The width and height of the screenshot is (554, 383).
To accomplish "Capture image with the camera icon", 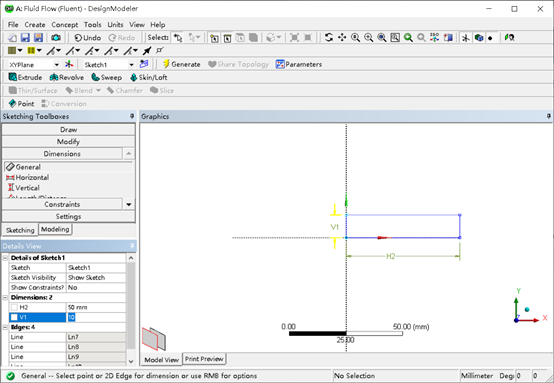I will [x=56, y=37].
